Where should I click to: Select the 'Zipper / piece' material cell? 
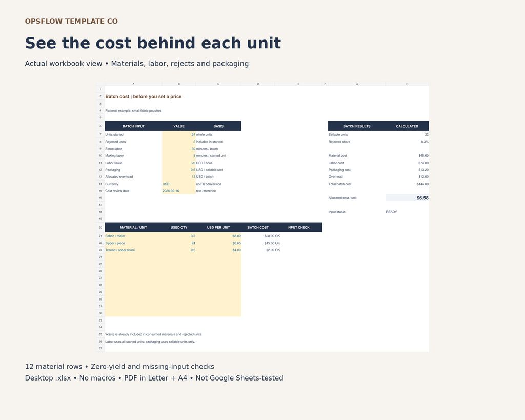click(133, 243)
